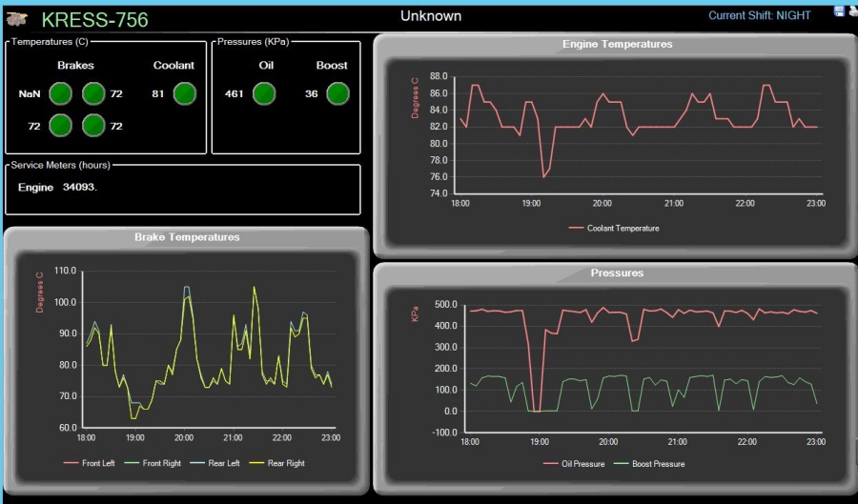Select the Engine Temperatures chart title

[x=617, y=44]
